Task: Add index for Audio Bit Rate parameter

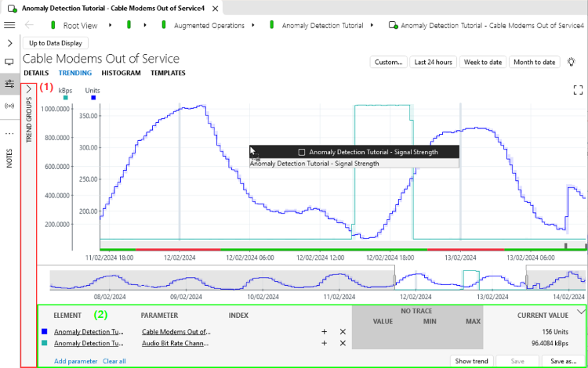Action: (x=324, y=343)
